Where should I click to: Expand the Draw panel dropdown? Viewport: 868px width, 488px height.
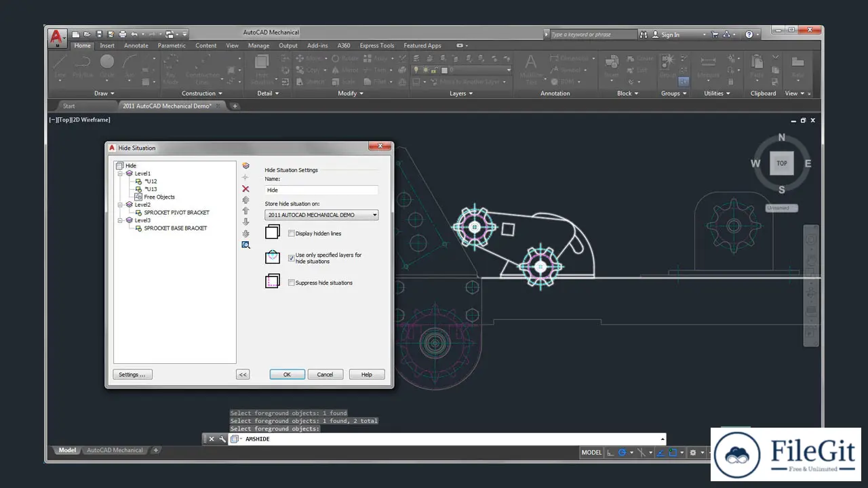pyautogui.click(x=104, y=94)
